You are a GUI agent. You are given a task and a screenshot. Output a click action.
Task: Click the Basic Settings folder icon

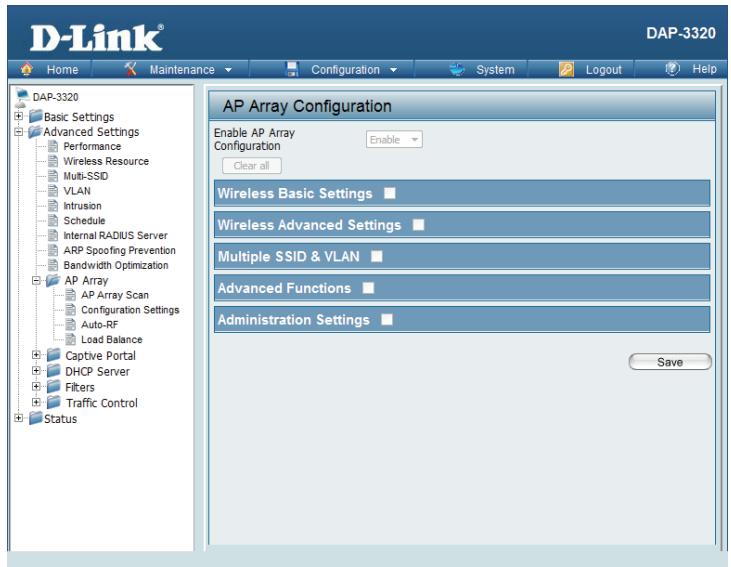pos(36,116)
